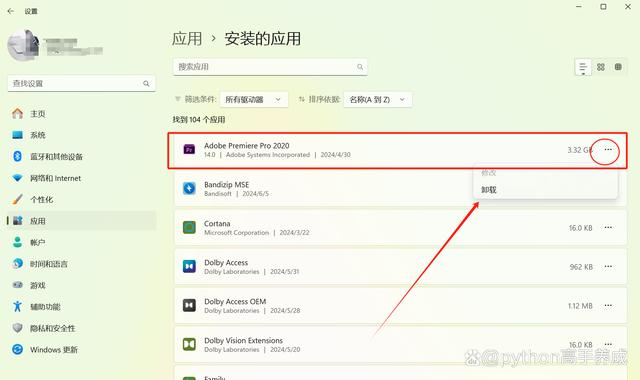Open more options for Cortana
The height and width of the screenshot is (380, 640).
608,228
